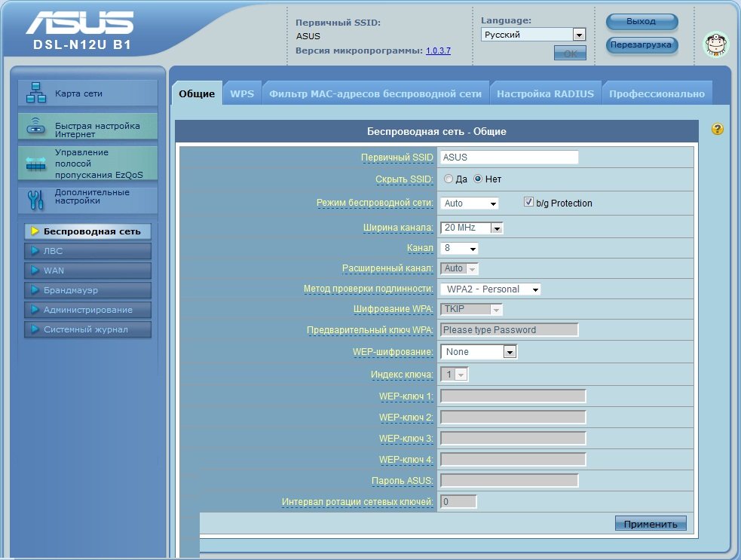Click the cartoon doctor avatar icon
741x560 pixels.
[715, 44]
